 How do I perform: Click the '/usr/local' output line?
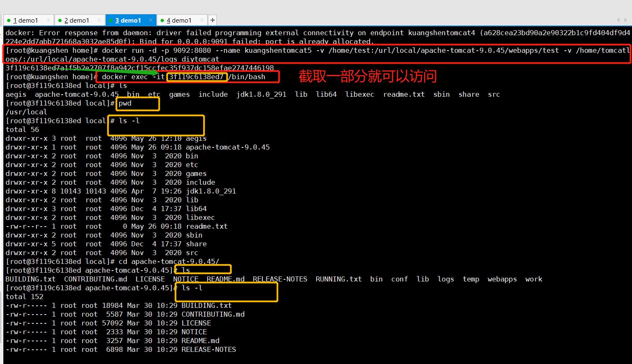26,112
